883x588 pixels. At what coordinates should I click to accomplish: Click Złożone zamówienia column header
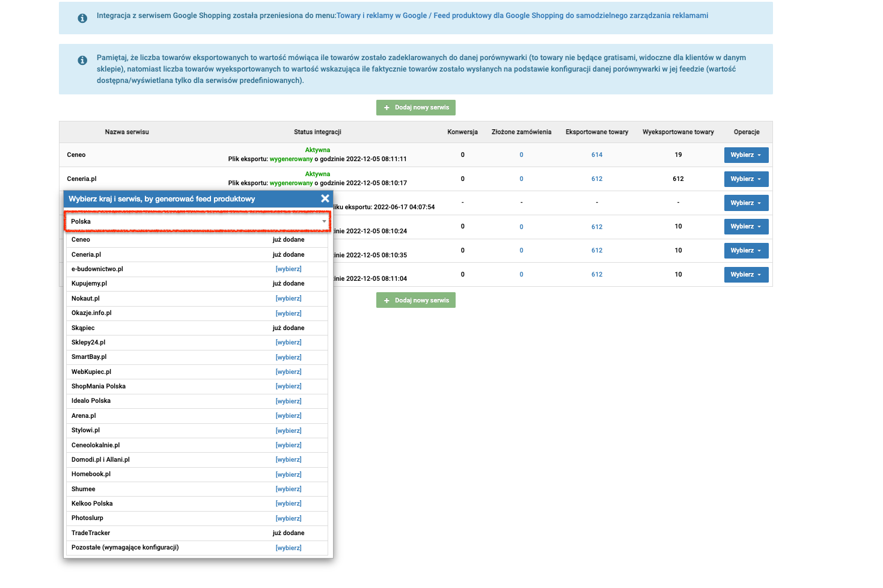pos(521,132)
